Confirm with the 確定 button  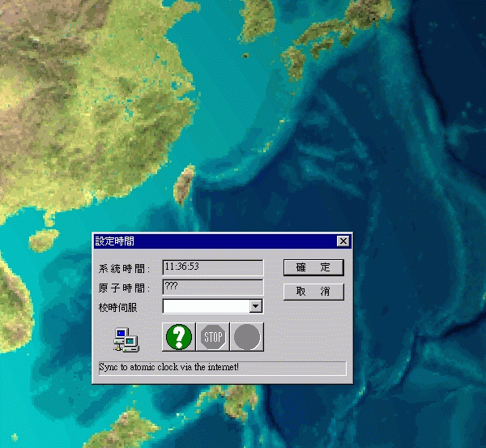pyautogui.click(x=313, y=267)
